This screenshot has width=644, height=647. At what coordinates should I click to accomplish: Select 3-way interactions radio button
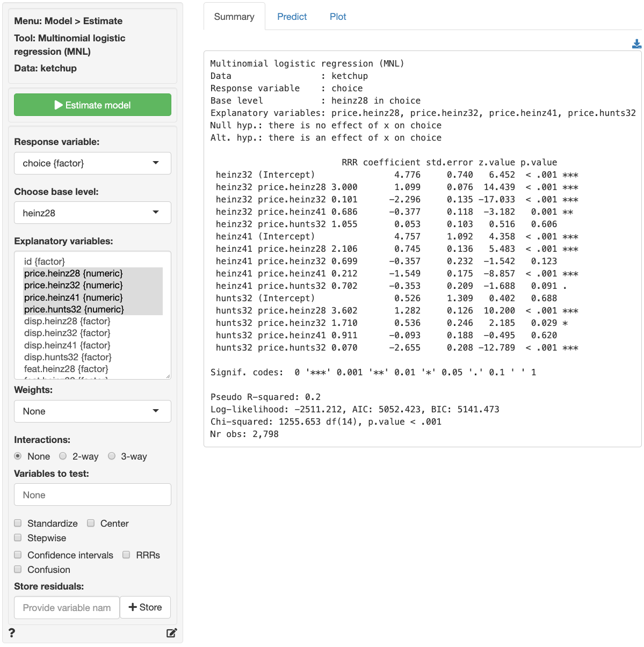112,456
